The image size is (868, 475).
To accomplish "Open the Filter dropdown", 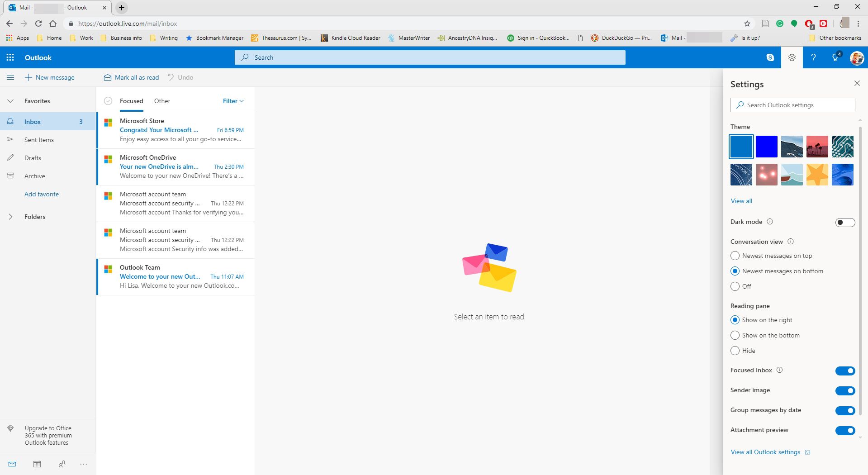I will (x=233, y=101).
